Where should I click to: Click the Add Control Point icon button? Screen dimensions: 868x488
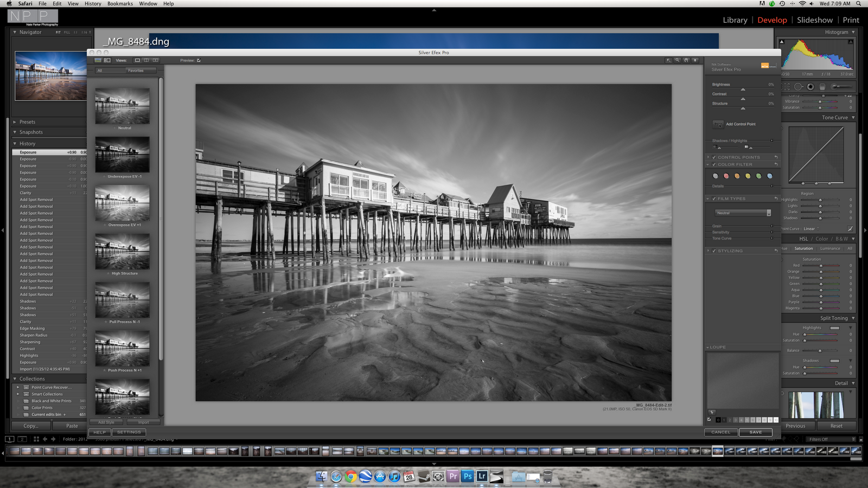click(718, 124)
